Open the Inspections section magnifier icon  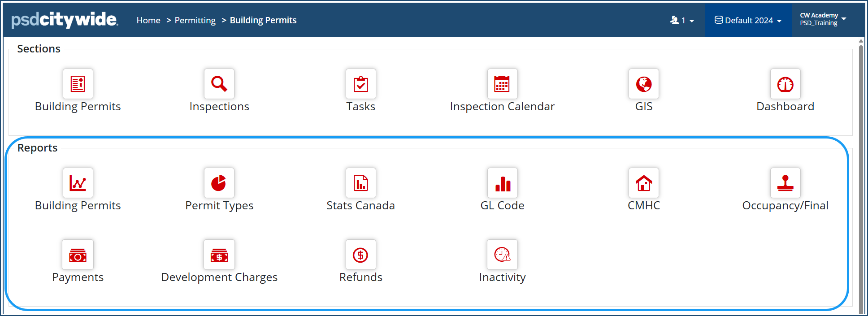point(219,84)
